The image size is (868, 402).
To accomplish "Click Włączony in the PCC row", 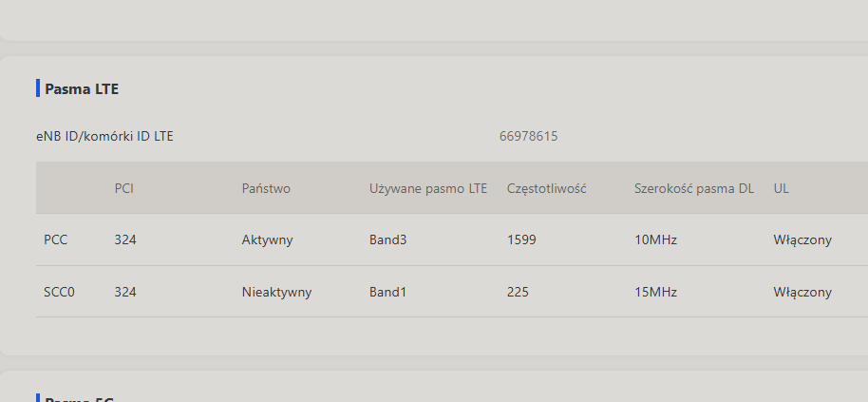I will pos(802,239).
